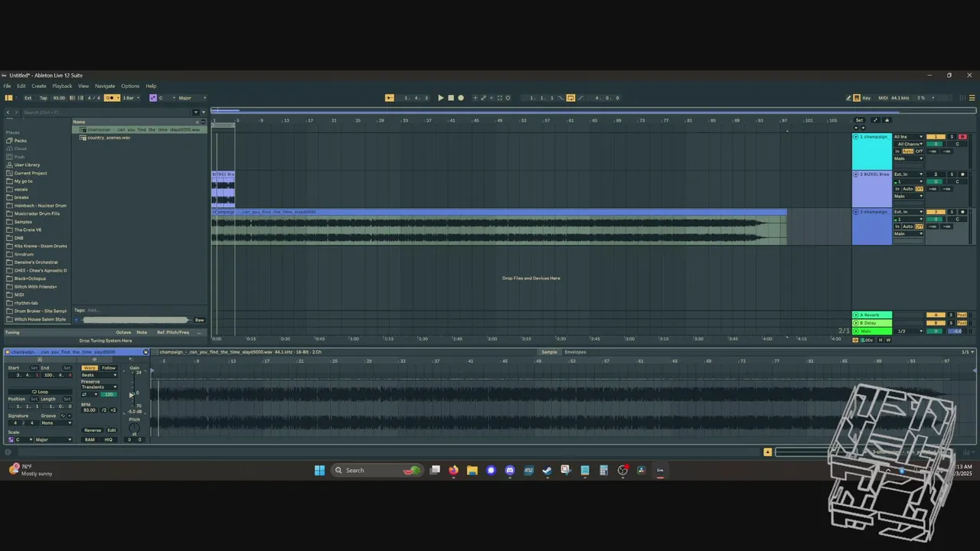Viewport: 980px width, 551px height.
Task: Click the Loop button in clip view
Action: point(40,392)
